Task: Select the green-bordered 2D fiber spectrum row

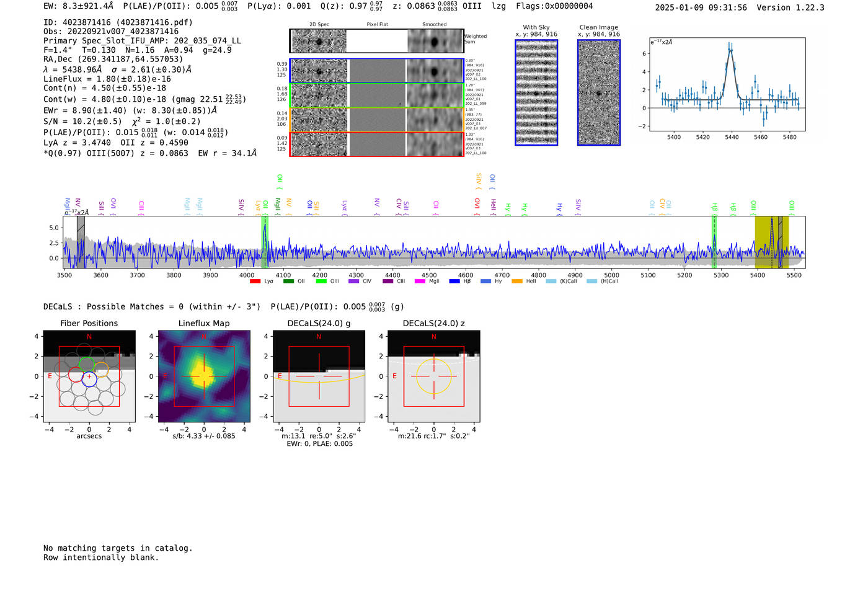Action: [376, 96]
